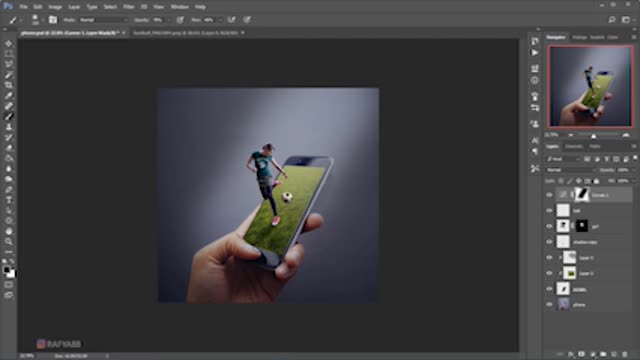Viewport: 640px width, 360px height.
Task: Open the brush Mode dropdown
Action: pos(103,20)
